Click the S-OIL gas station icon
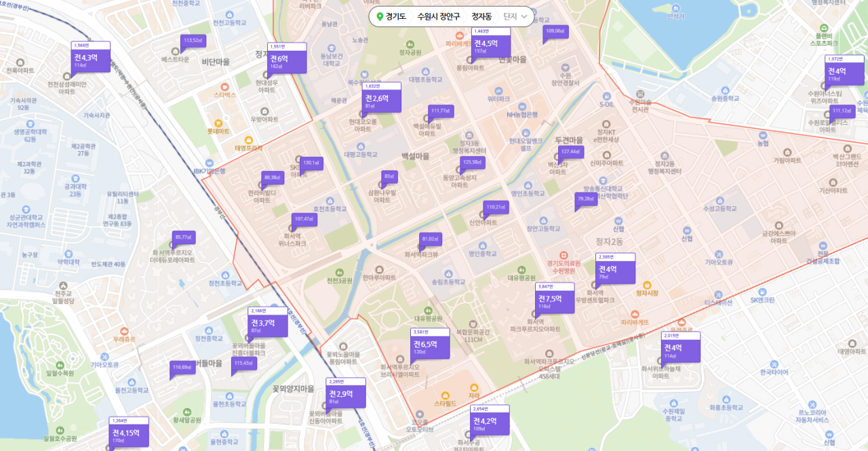 click(x=607, y=96)
